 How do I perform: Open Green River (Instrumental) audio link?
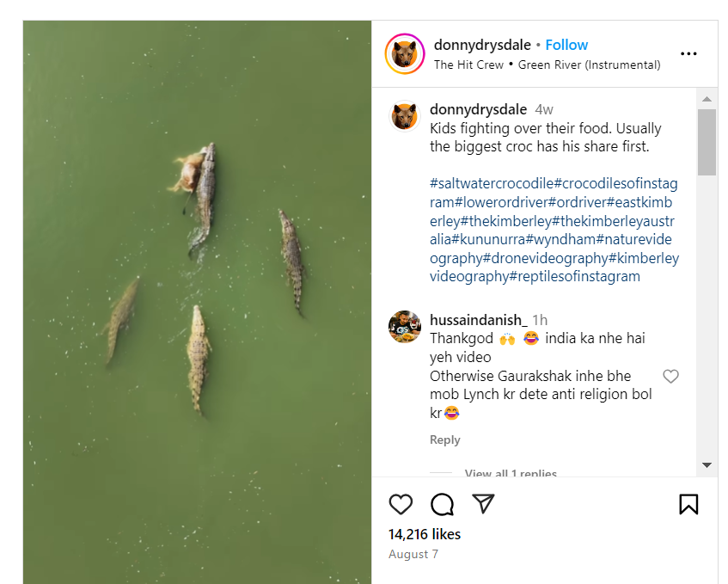point(589,65)
